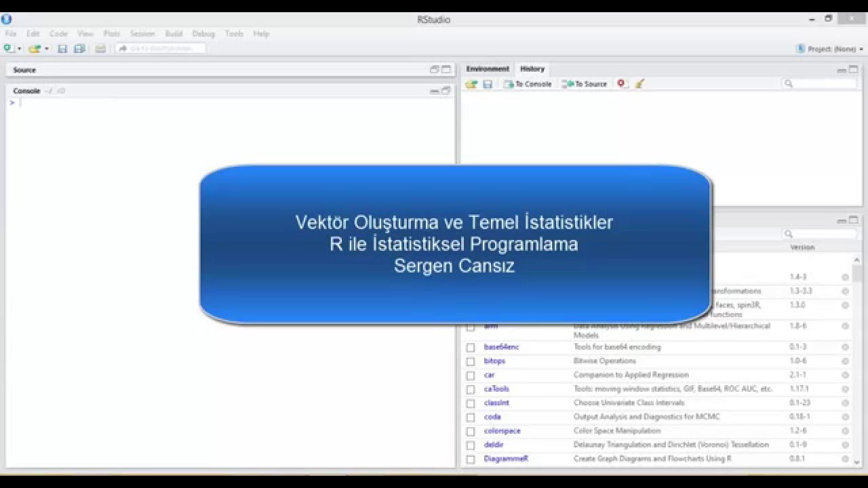Open the Session menu

tap(142, 33)
